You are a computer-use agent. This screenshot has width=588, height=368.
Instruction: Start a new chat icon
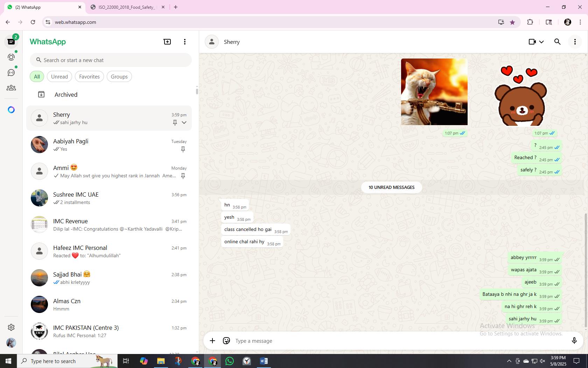click(x=167, y=42)
